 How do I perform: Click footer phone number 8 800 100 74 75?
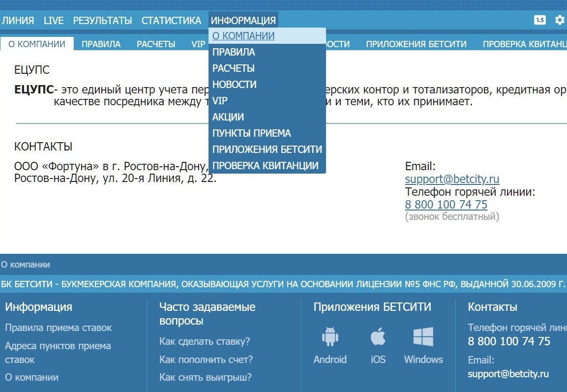509,341
